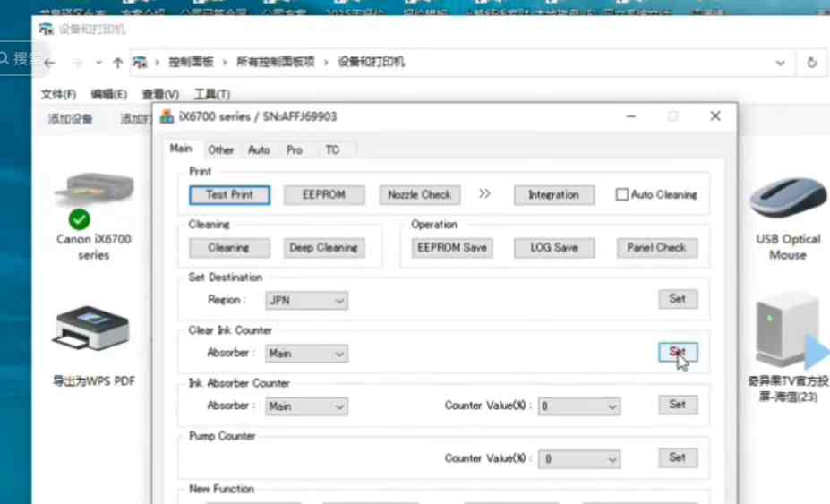This screenshot has width=830, height=504.
Task: Start Cleaning with the Cleaning button
Action: pos(229,248)
